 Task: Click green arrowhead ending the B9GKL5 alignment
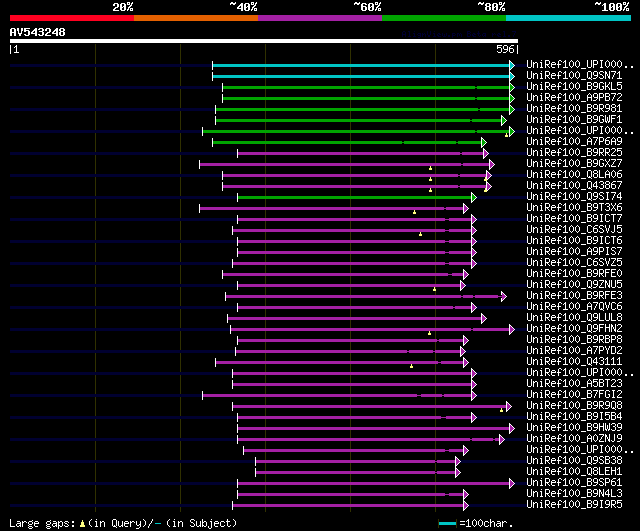pos(512,87)
